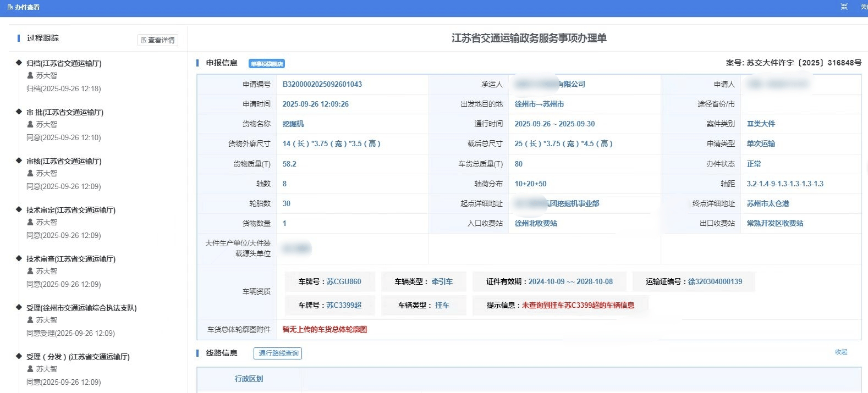Click the diamond marker beside 归档 step
The width and height of the screenshot is (868, 393).
click(19, 63)
